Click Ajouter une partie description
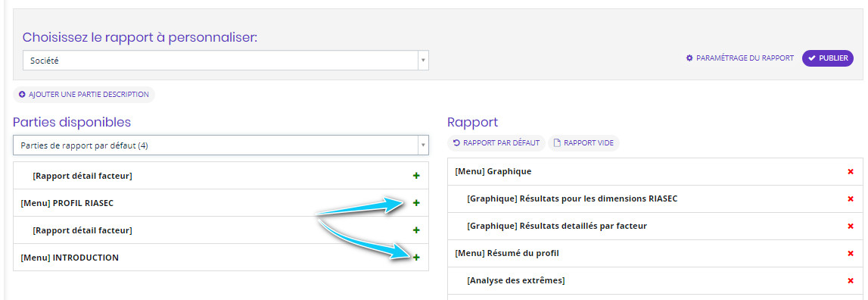The height and width of the screenshot is (300, 868). [x=83, y=94]
